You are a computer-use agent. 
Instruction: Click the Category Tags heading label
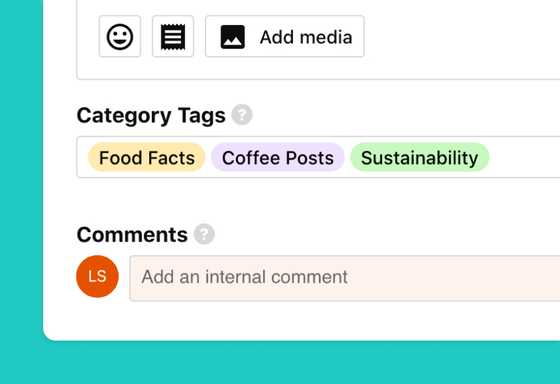tap(151, 115)
